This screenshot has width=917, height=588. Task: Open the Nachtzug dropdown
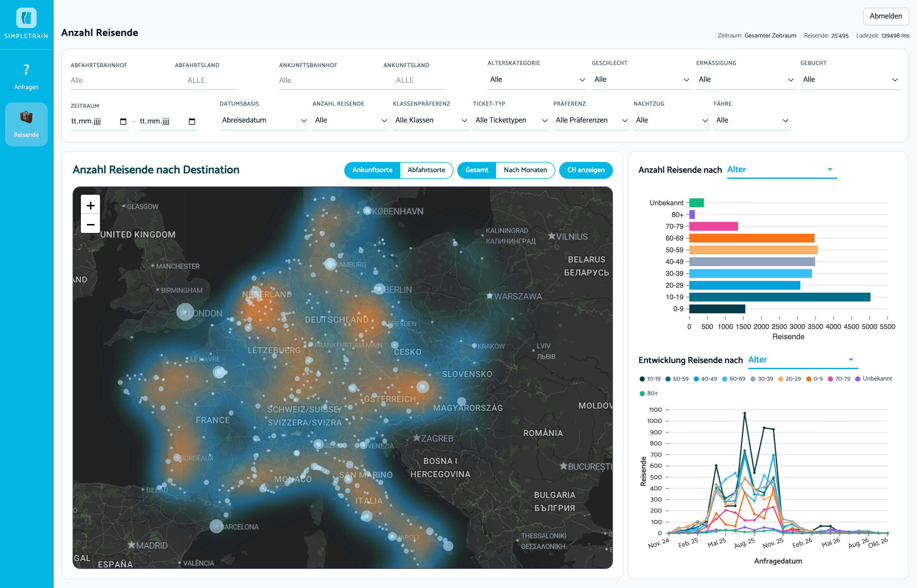point(671,120)
